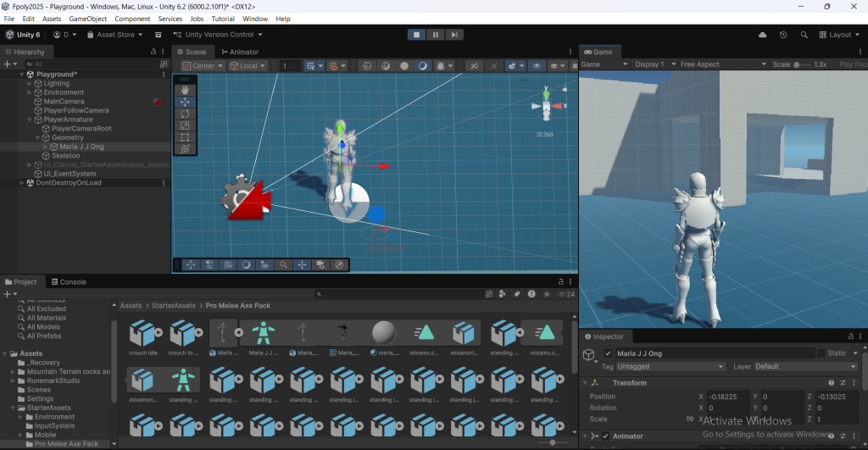This screenshot has width=868, height=450.
Task: Select the Rect tool in scene toolbar
Action: click(x=186, y=137)
